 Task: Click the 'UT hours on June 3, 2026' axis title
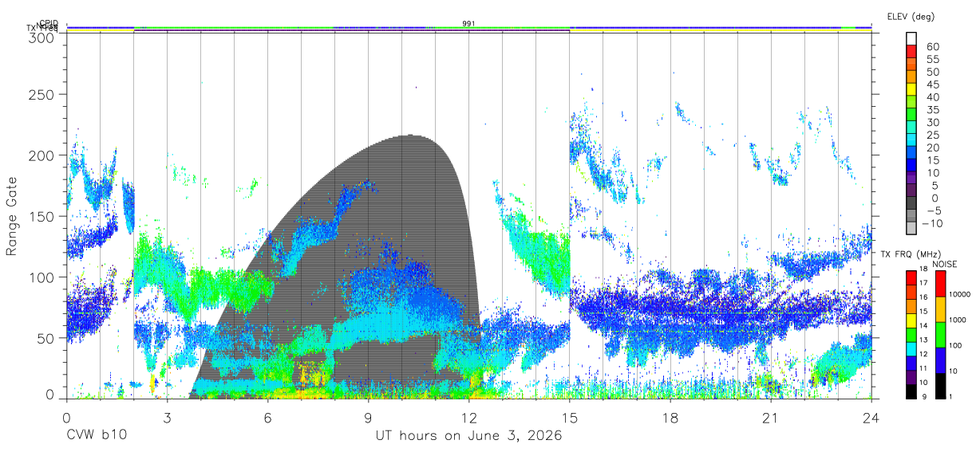(x=469, y=436)
